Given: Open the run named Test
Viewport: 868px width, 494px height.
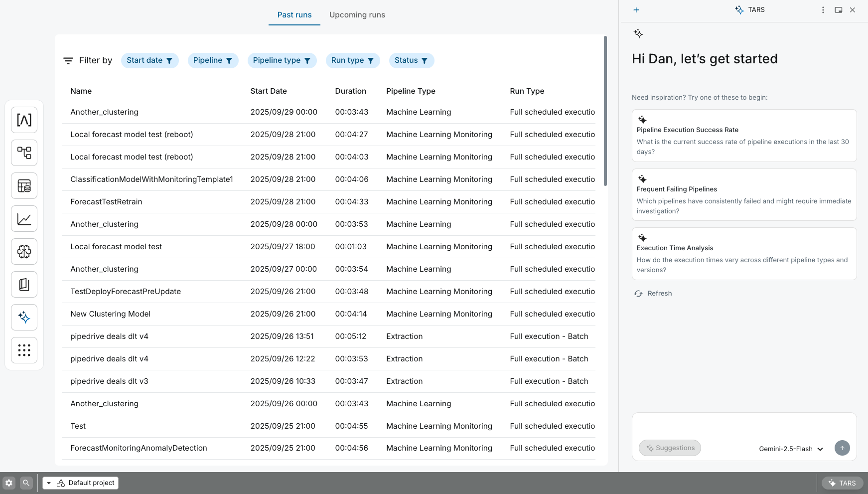Looking at the screenshot, I should pyautogui.click(x=328, y=426).
